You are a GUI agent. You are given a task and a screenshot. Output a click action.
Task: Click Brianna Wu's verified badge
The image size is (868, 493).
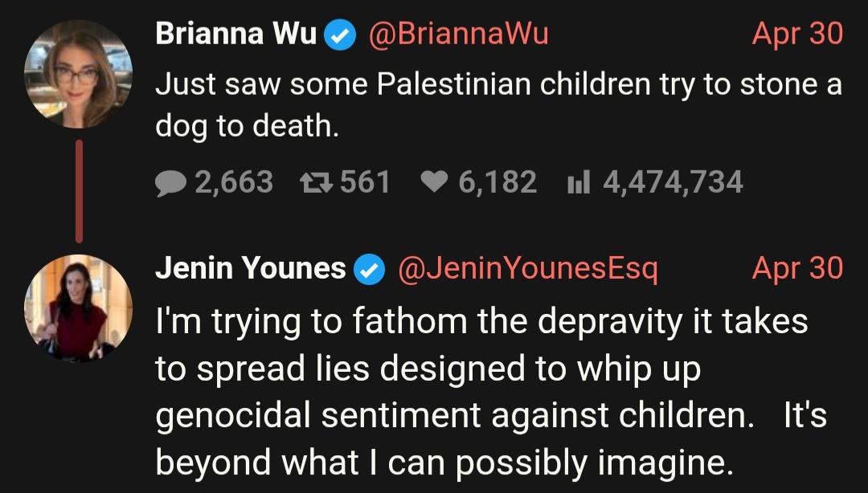(340, 35)
